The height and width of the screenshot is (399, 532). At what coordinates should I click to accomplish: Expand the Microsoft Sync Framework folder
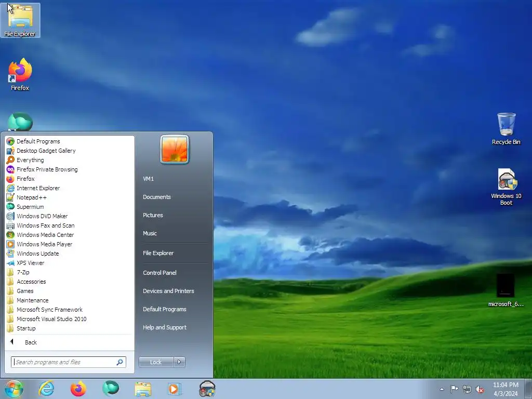pos(70,310)
